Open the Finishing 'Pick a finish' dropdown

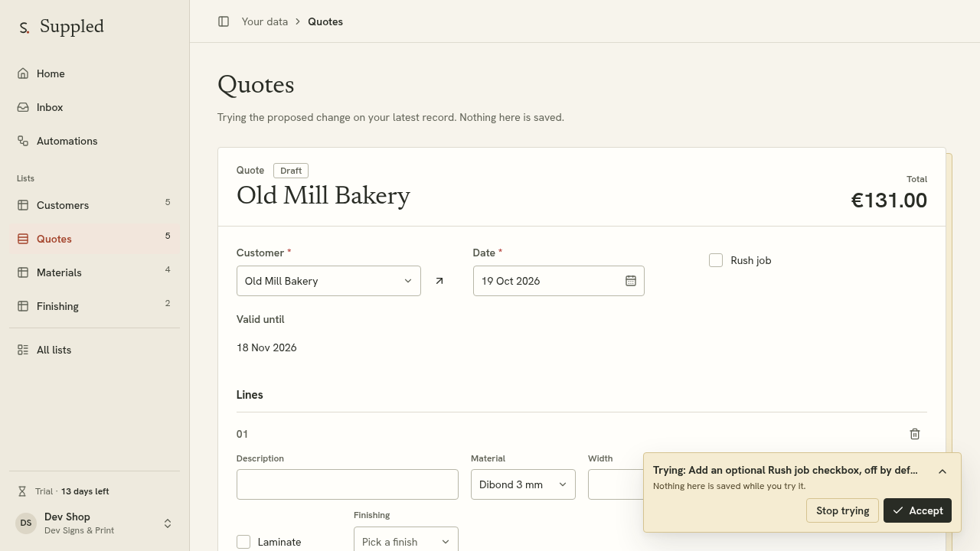point(406,539)
